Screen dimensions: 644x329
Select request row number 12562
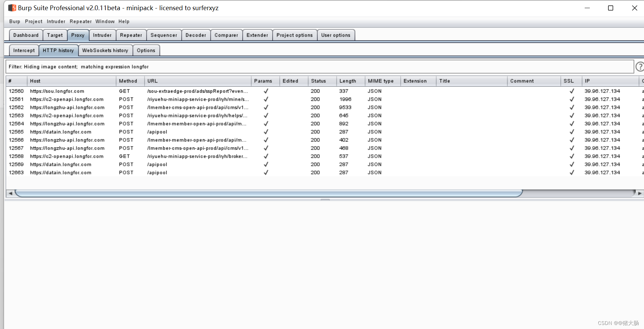[x=325, y=107]
